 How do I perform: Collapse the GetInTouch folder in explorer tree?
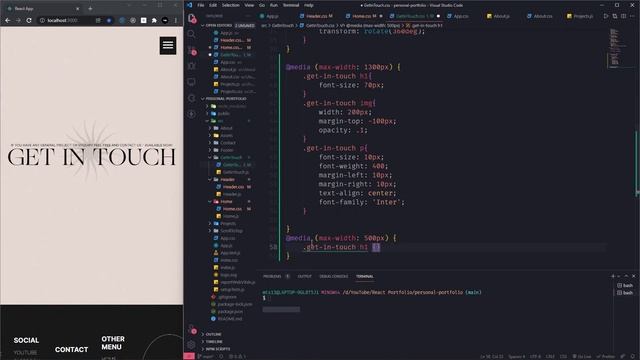pos(231,158)
